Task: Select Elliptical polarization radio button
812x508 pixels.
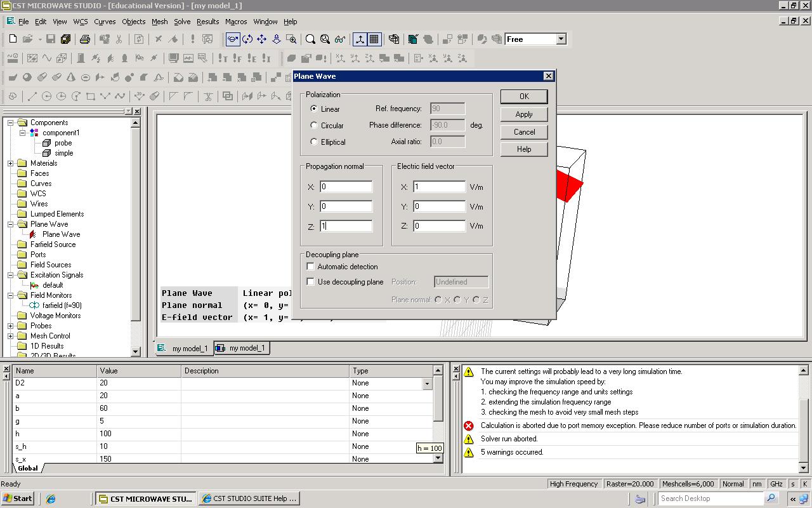Action: (x=314, y=142)
